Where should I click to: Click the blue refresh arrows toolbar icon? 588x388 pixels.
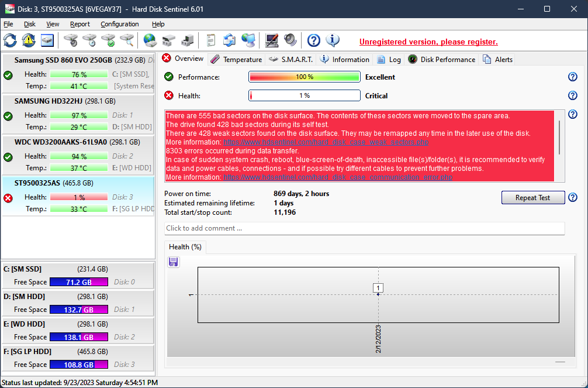pyautogui.click(x=10, y=40)
